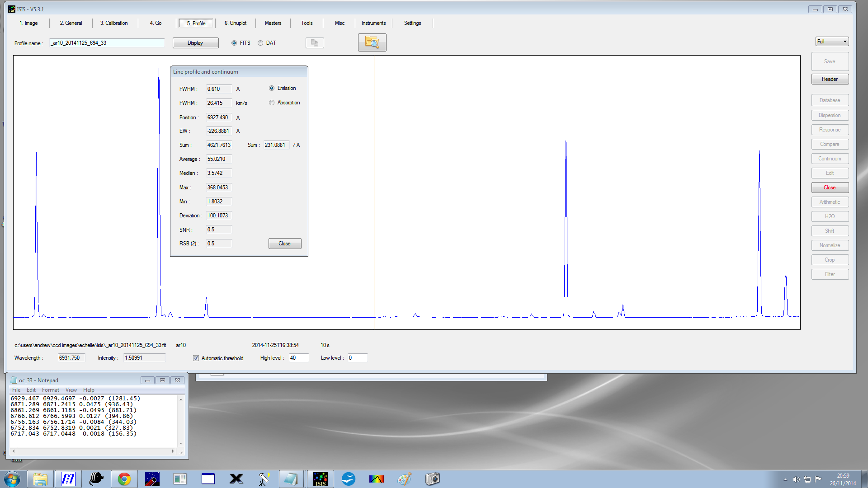The width and height of the screenshot is (868, 488).
Task: Click the copy profile icon button
Action: pos(315,43)
